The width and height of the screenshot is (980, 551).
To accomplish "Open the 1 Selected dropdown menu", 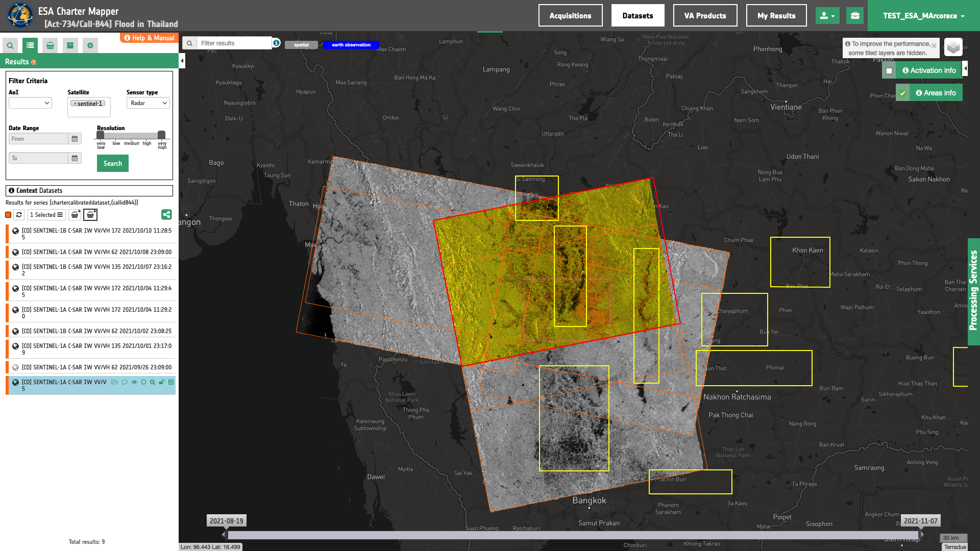I will [x=46, y=215].
